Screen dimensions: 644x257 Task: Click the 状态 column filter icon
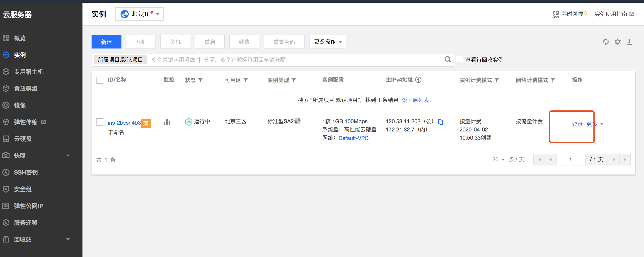[200, 80]
